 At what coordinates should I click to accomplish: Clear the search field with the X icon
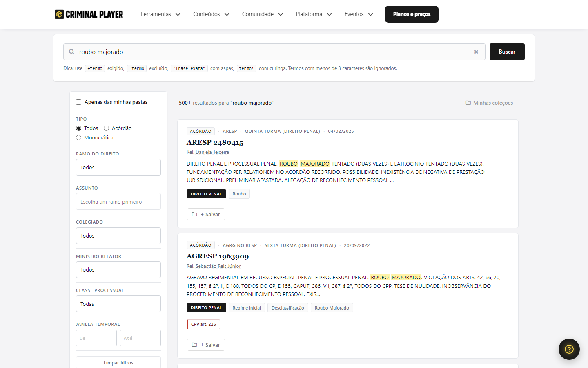(x=476, y=52)
